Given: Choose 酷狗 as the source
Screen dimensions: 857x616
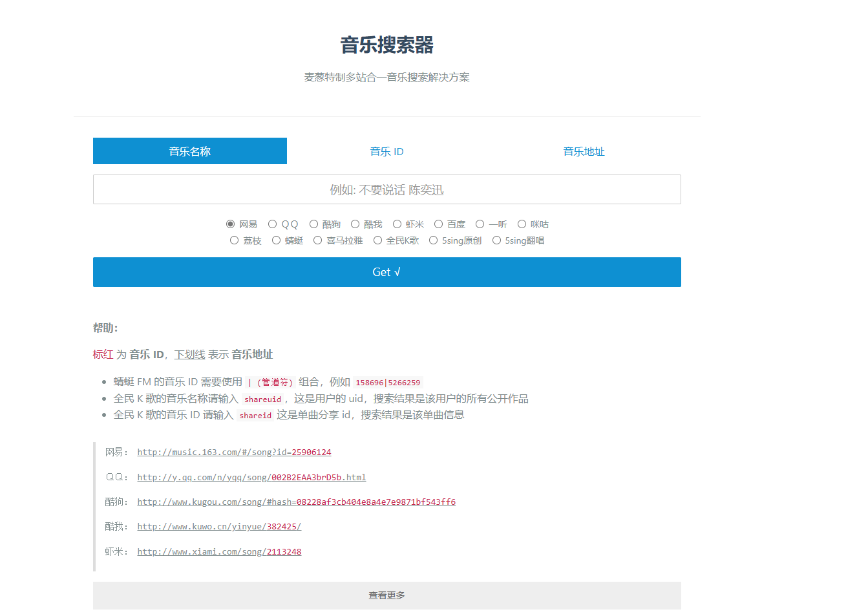Looking at the screenshot, I should tap(313, 224).
